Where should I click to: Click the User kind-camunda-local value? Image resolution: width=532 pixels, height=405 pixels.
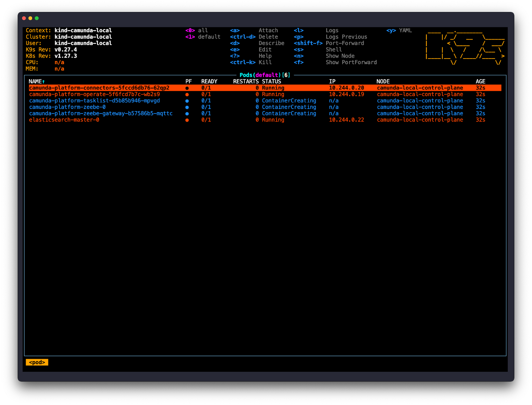click(x=83, y=43)
